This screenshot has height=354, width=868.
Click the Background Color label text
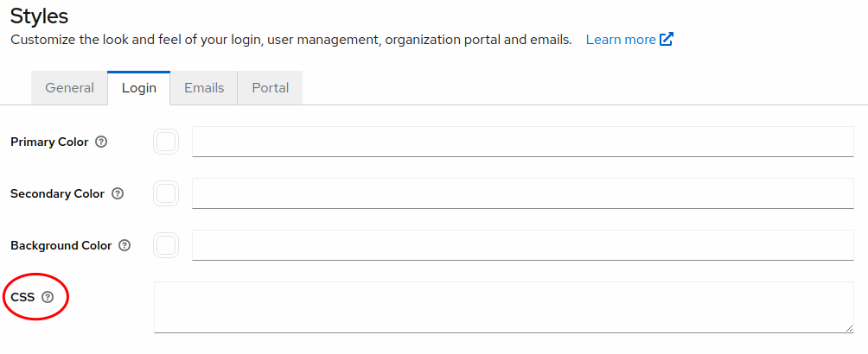click(61, 245)
